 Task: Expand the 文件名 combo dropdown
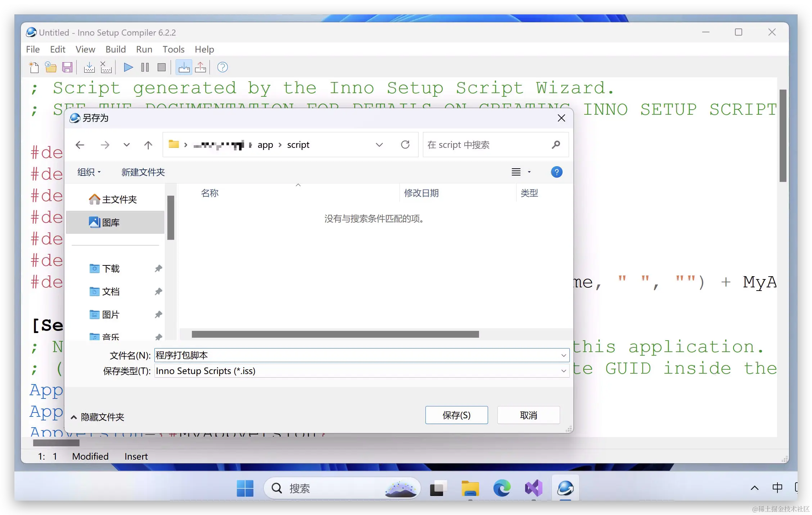click(564, 355)
